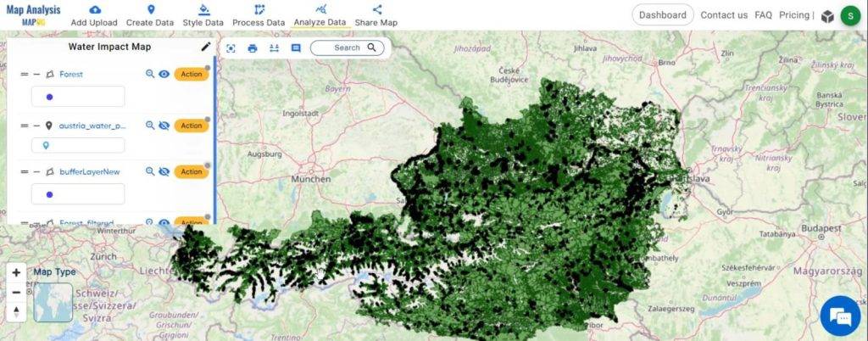Click the polygon icon of the bufferLayerNew layer
868x341 pixels.
coord(50,171)
